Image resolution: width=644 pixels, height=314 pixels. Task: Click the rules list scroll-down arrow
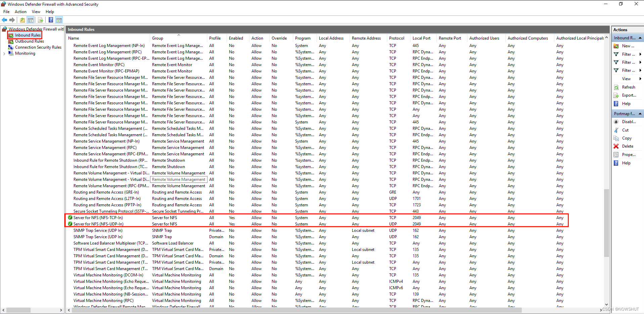[606, 305]
